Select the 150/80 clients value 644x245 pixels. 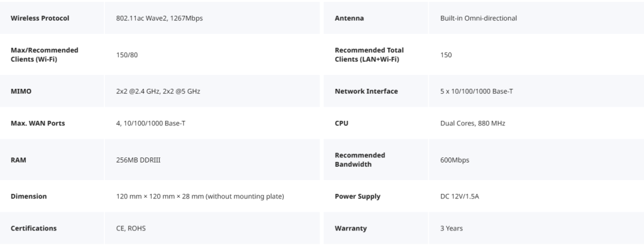127,55
